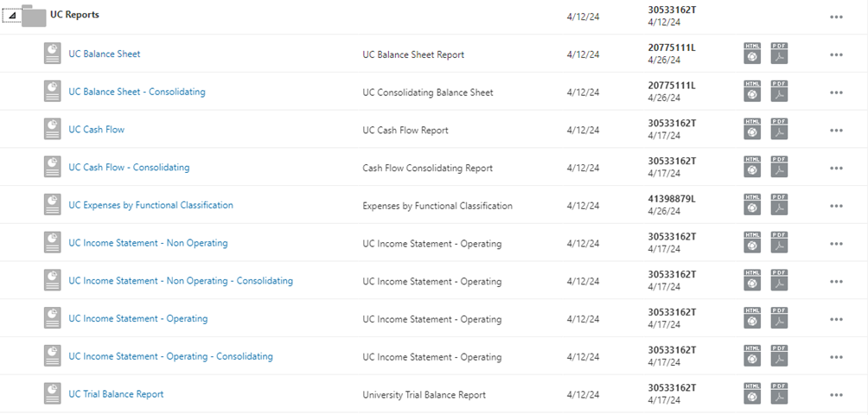Open UC Cash Flow as PDF
The width and height of the screenshot is (868, 415).
coord(779,129)
